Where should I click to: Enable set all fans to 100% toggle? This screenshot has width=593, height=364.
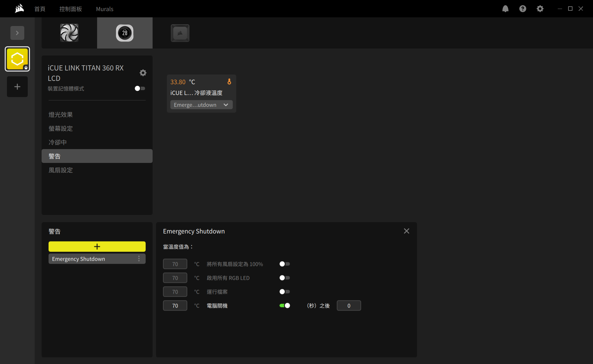point(284,264)
